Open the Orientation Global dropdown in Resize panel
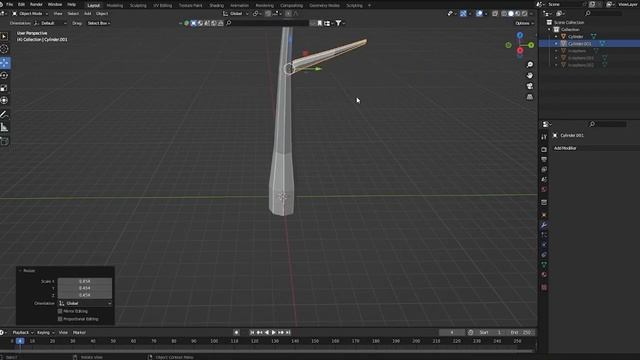 click(x=85, y=303)
